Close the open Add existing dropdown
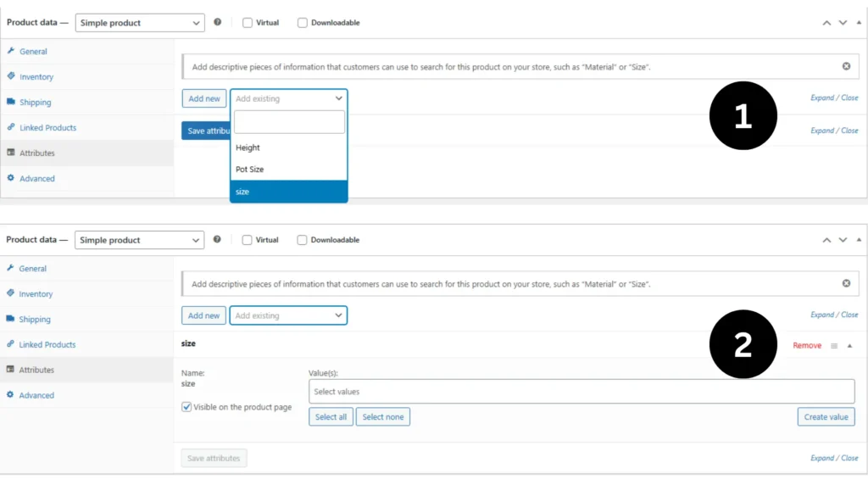 coord(289,98)
